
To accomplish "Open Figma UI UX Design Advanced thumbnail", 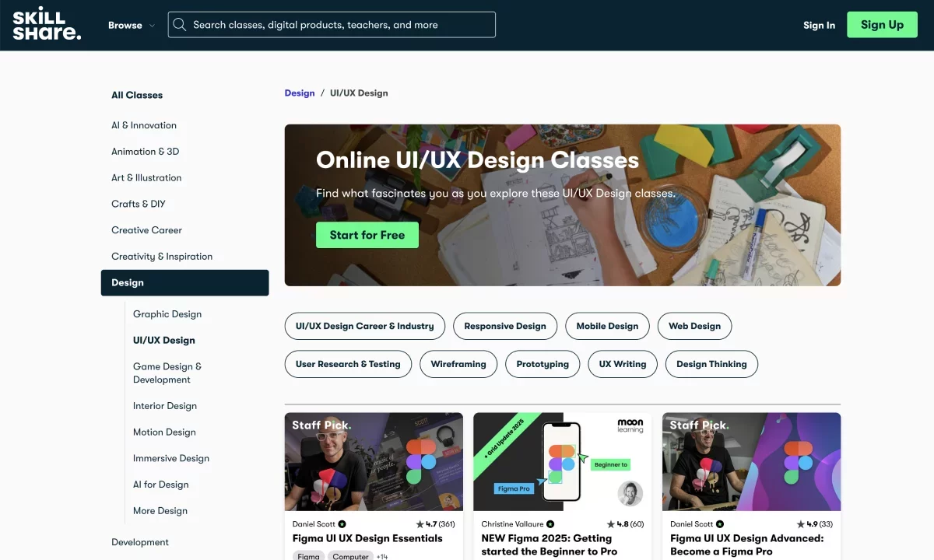I will click(751, 461).
